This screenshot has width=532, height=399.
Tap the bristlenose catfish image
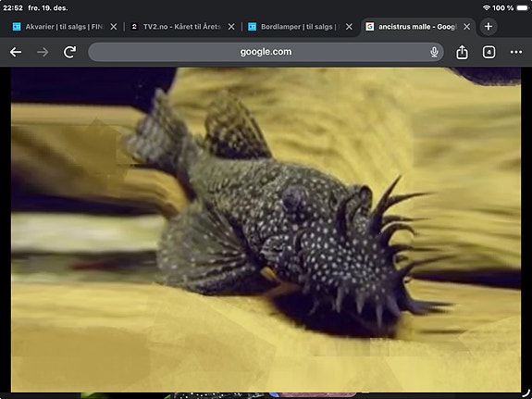[x=266, y=230]
